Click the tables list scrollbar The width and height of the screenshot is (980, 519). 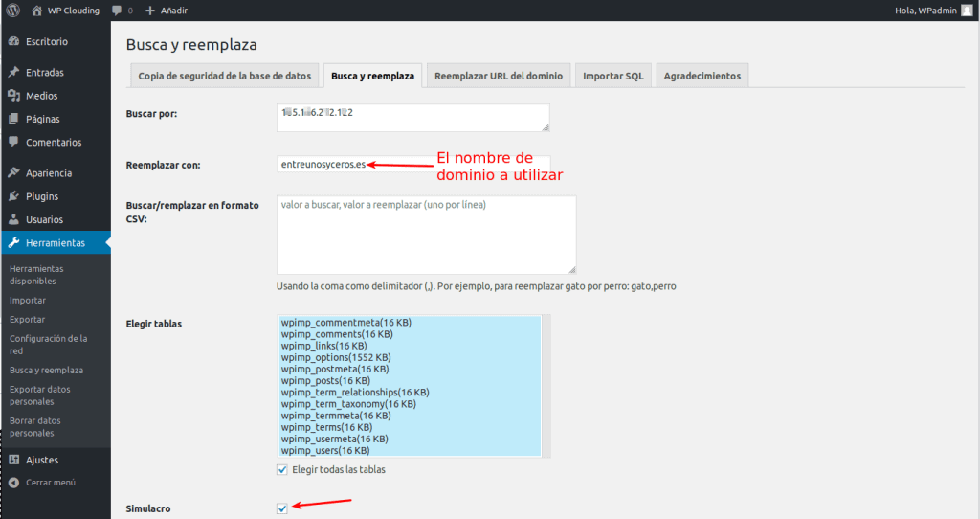pos(546,386)
